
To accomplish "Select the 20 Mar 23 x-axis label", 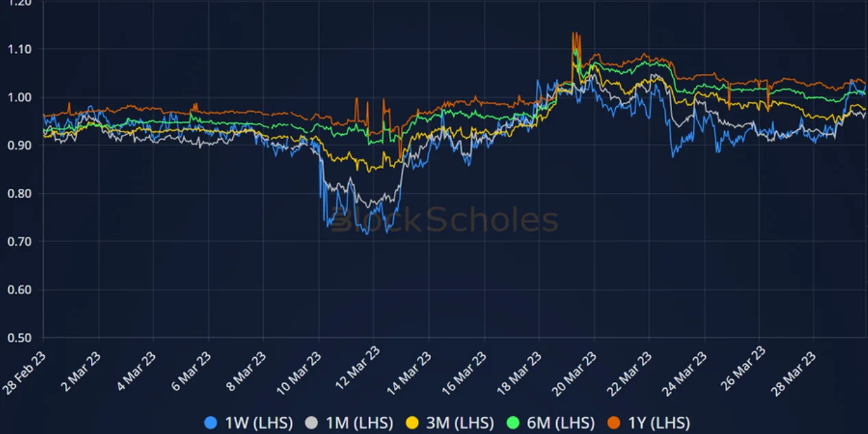I will pos(575,372).
